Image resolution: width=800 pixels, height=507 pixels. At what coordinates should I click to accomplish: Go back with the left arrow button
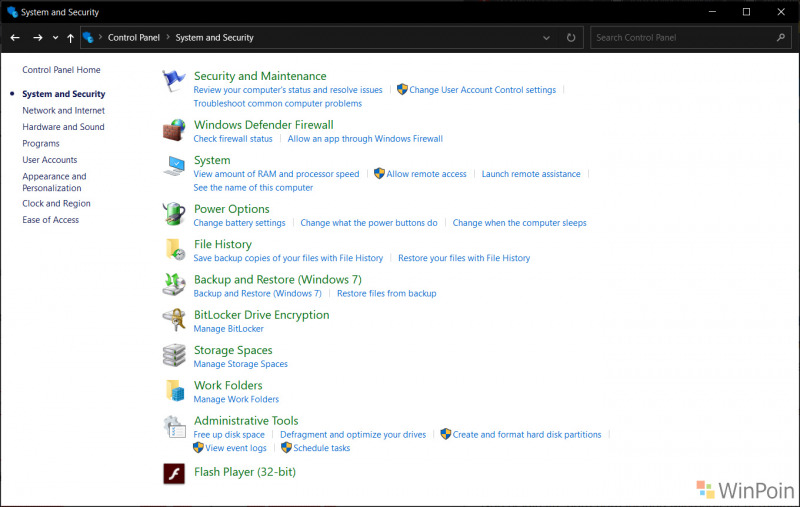15,38
